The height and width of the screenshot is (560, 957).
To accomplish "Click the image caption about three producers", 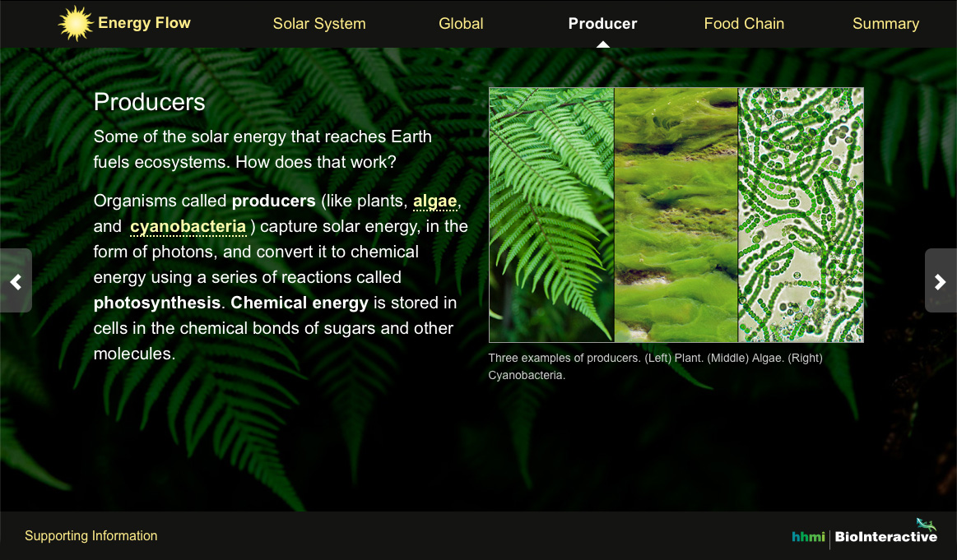I will click(x=655, y=367).
